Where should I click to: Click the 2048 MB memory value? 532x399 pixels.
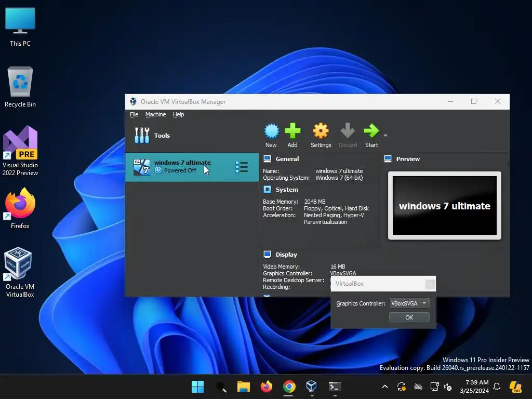pos(314,202)
